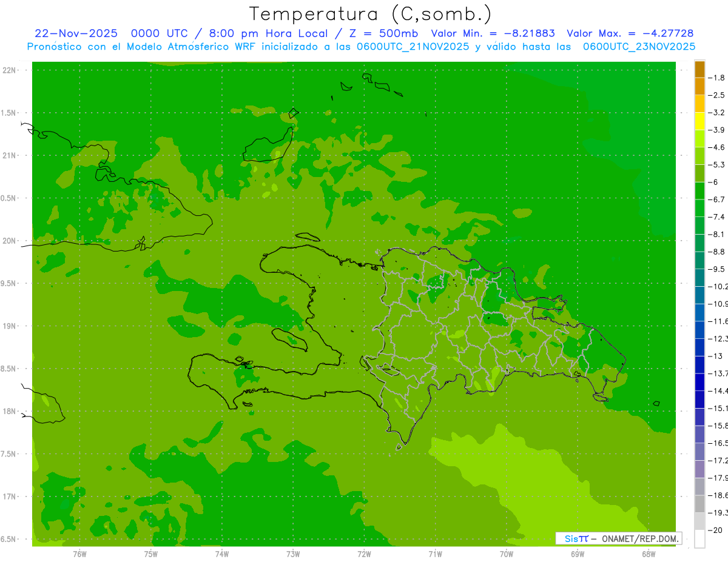Click the "70W" longitude label
The image size is (728, 562).
(x=507, y=554)
